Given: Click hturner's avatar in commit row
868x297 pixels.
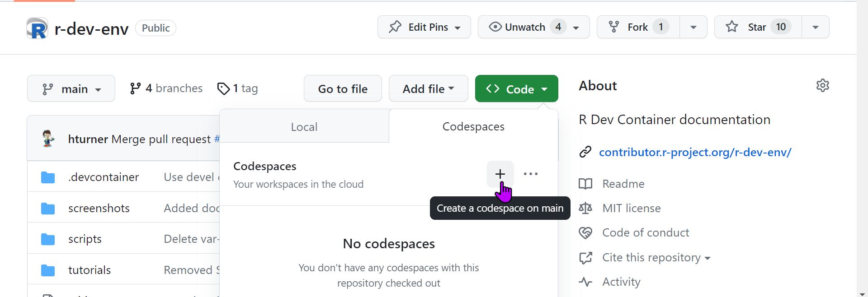Looking at the screenshot, I should click(48, 139).
